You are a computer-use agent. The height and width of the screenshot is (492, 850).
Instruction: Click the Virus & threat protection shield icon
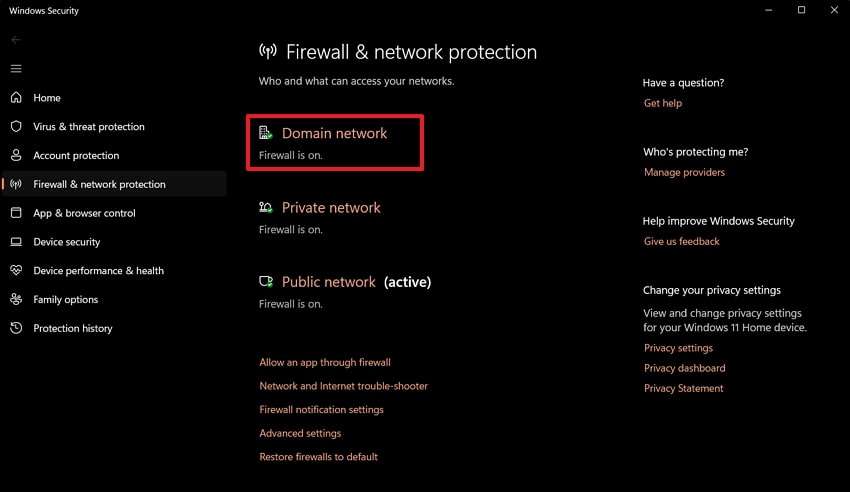point(15,127)
